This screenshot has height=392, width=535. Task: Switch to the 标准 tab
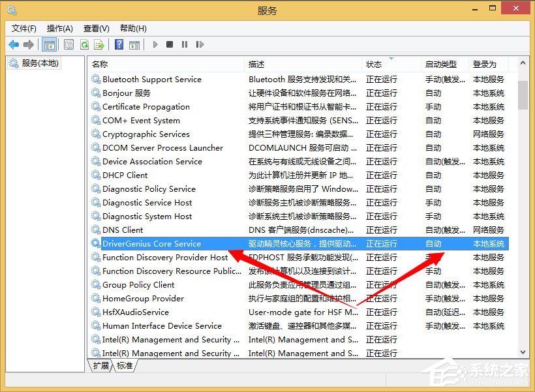pyautogui.click(x=125, y=366)
